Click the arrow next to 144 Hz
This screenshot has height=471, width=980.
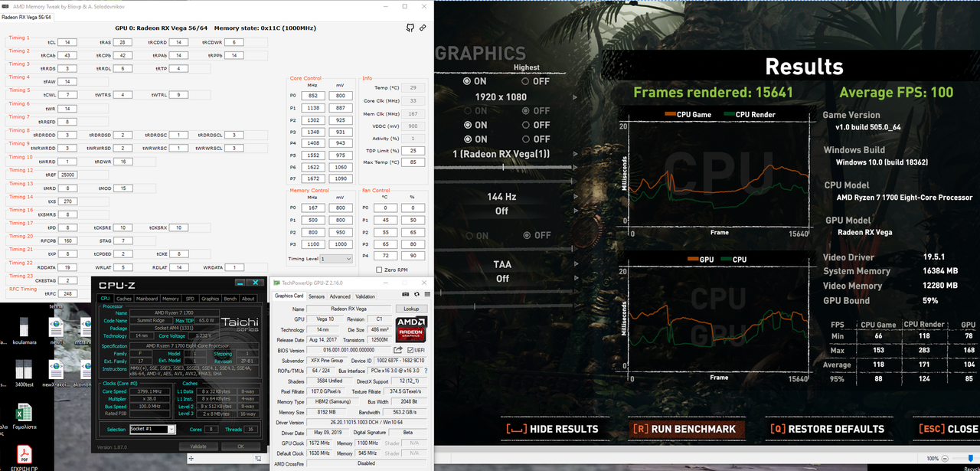pos(575,197)
